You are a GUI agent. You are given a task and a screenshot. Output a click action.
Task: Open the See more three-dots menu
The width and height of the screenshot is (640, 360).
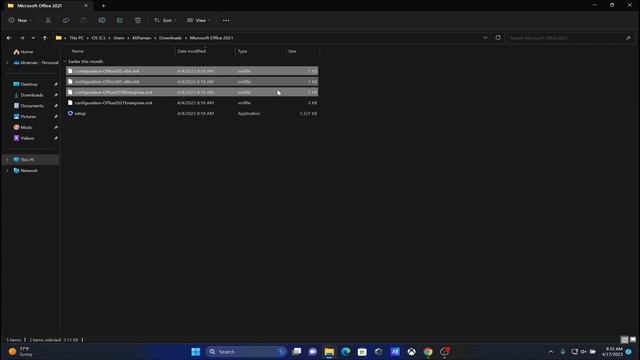[x=226, y=20]
